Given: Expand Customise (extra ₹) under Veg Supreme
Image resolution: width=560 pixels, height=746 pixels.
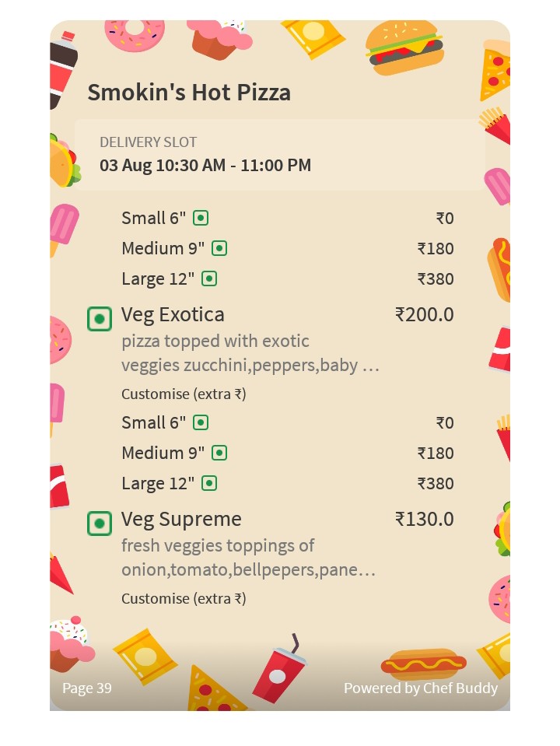Looking at the screenshot, I should pos(184,598).
